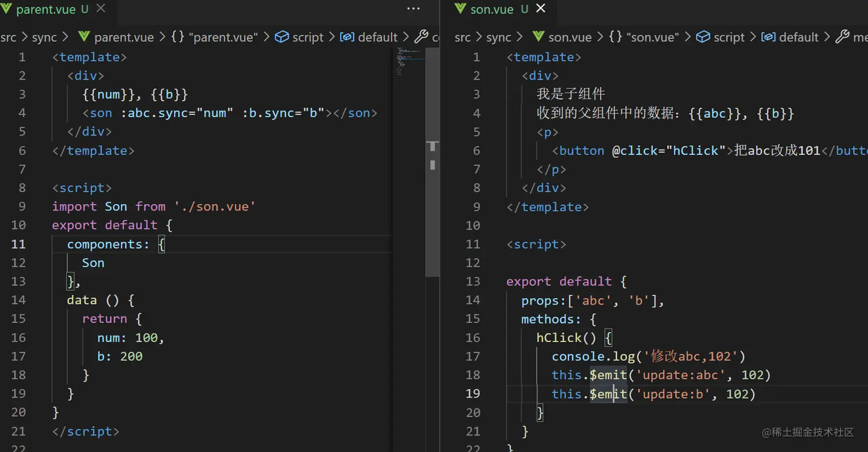
Task: Open the braces "parent.vue" symbol breadcrumb
Action: click(215, 37)
